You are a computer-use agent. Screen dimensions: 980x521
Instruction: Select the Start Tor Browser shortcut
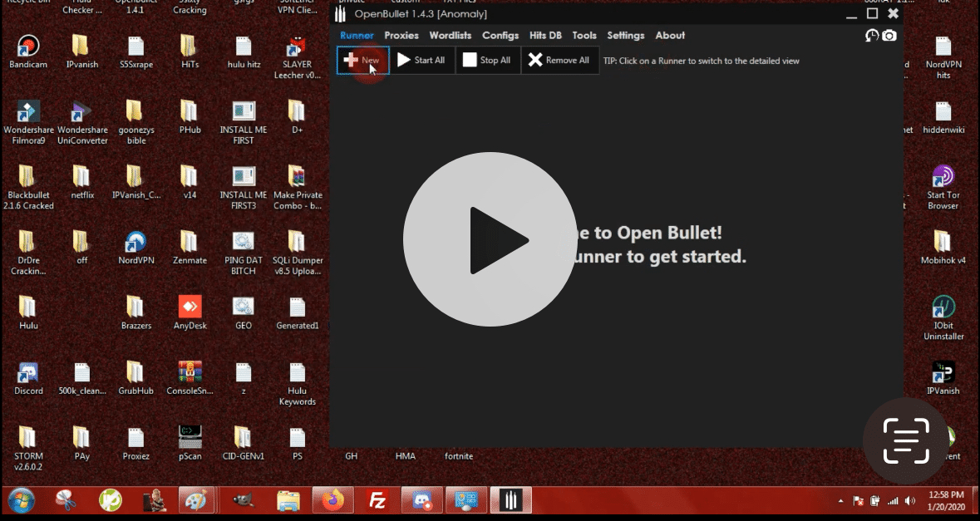pos(943,188)
